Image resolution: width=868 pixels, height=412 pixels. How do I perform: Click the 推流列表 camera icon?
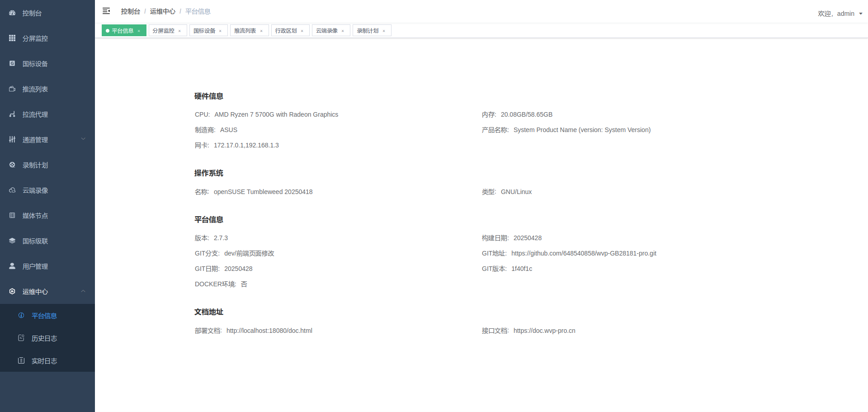click(12, 89)
